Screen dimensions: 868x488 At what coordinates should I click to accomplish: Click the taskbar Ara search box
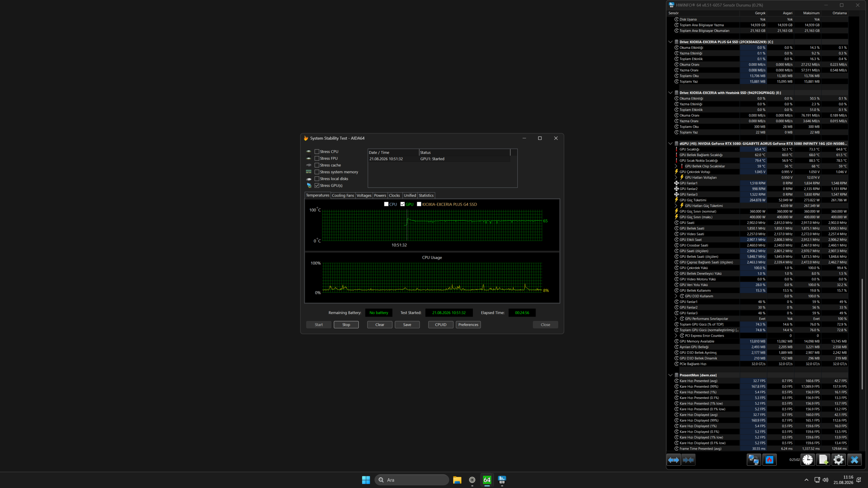(412, 480)
